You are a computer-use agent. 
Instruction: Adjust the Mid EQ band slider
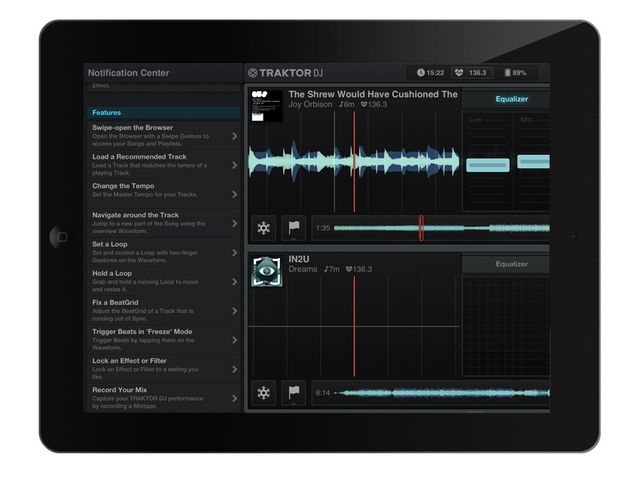533,162
